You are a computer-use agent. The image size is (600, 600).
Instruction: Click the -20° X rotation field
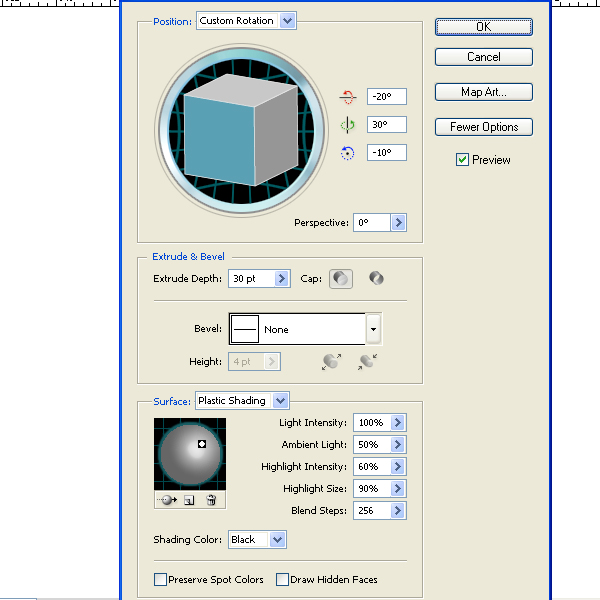[x=386, y=96]
